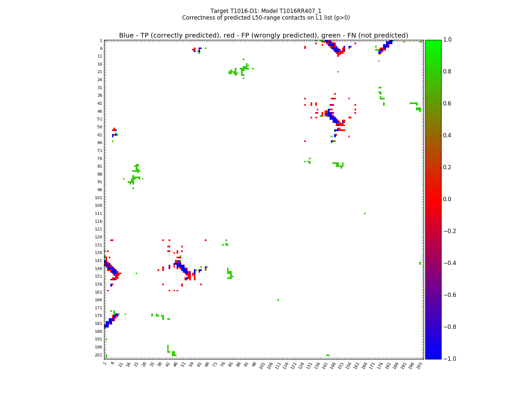Click the subtitle 'Correctness of predicted L50-range contacts'

(x=266, y=18)
